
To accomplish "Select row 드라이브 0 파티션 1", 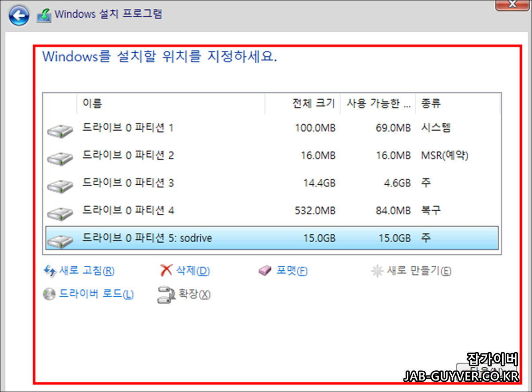I will (272, 128).
